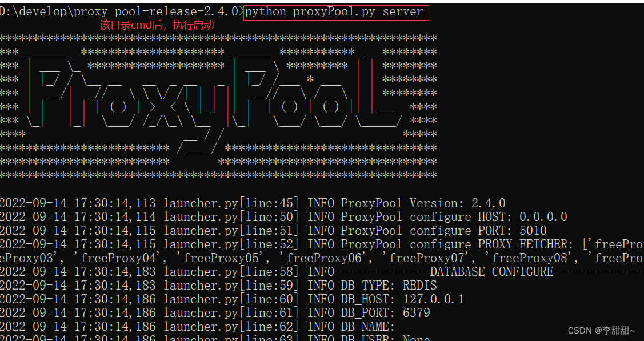Click the timestamp '17:30:14,113'
644x341 pixels.
click(115, 203)
